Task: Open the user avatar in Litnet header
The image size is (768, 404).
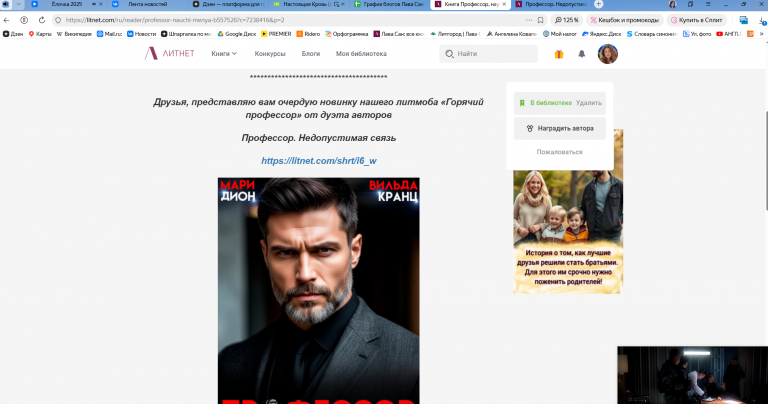Action: (x=608, y=54)
